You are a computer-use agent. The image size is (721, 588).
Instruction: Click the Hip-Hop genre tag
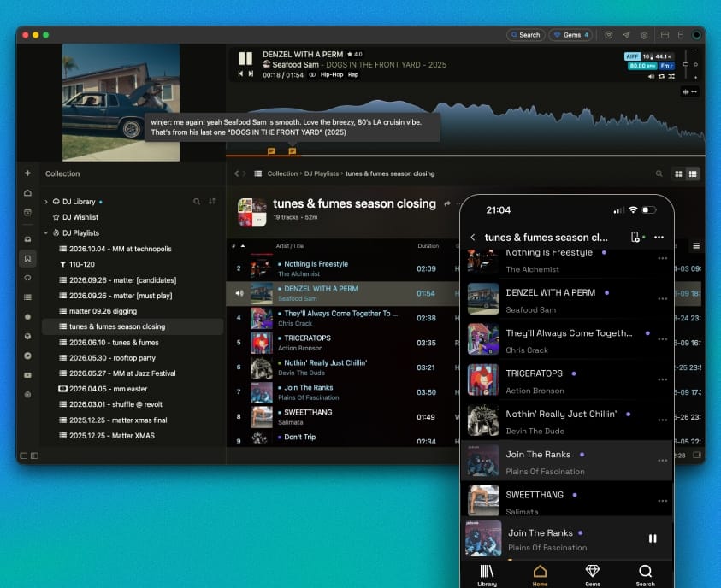(332, 74)
